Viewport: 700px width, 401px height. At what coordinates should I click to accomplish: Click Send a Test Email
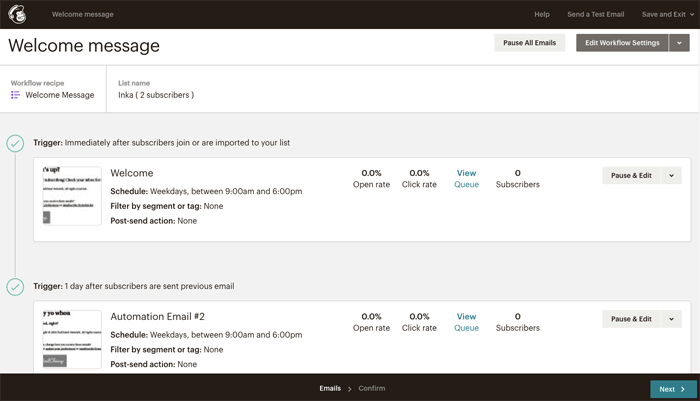tap(596, 14)
